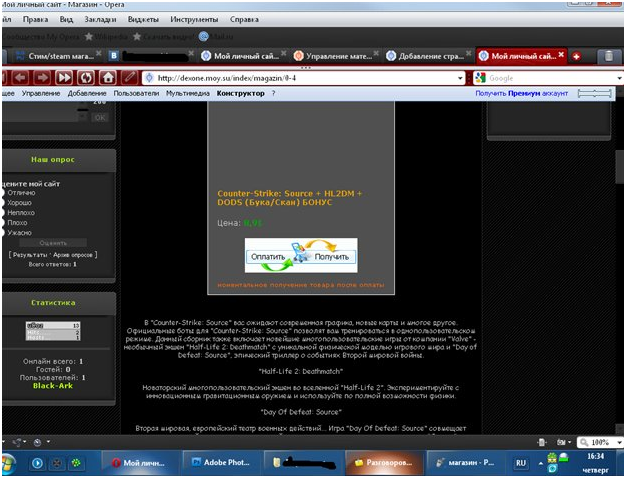Select the Хорошо poll option
The width and height of the screenshot is (626, 478).
tap(3, 203)
